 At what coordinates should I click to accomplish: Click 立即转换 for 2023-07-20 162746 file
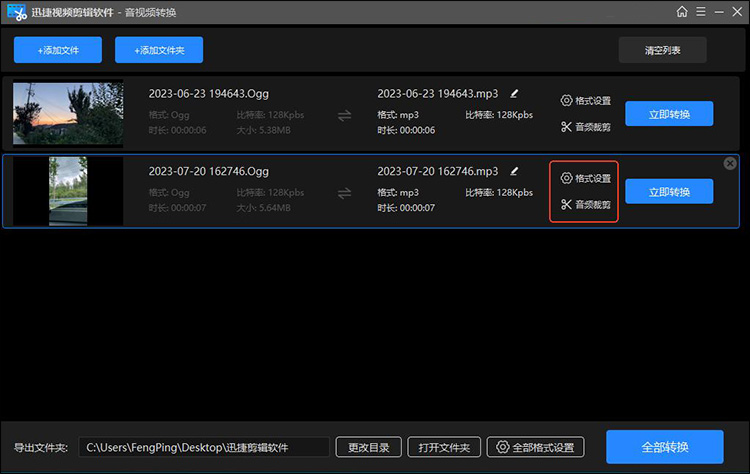[x=669, y=191]
